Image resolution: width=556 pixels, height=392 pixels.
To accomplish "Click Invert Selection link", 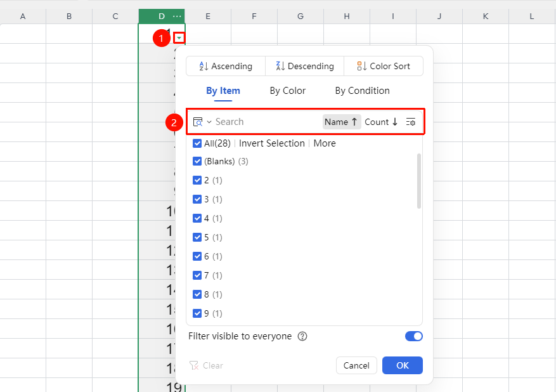I will pyautogui.click(x=271, y=143).
